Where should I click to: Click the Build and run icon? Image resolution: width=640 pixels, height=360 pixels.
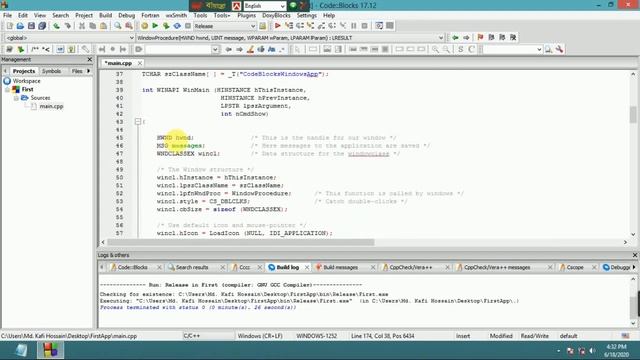pos(166,26)
